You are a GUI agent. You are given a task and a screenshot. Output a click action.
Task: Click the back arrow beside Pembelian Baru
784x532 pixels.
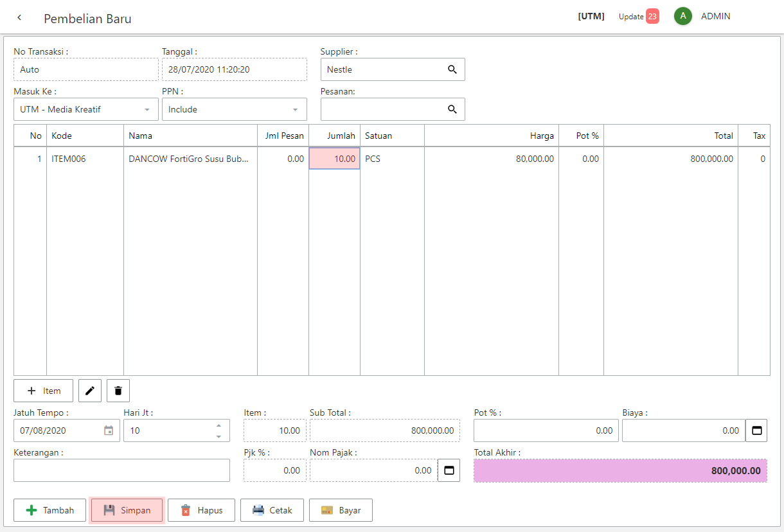tap(19, 17)
